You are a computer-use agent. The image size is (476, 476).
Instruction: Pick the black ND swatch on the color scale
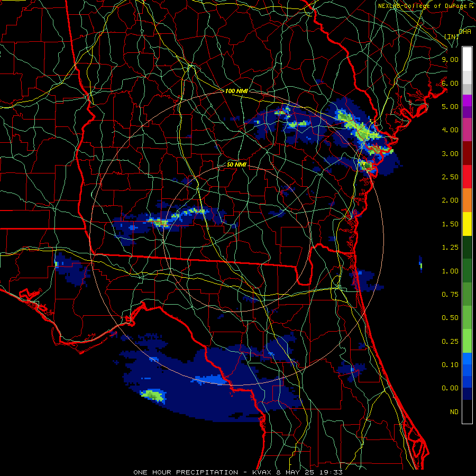[x=467, y=411]
